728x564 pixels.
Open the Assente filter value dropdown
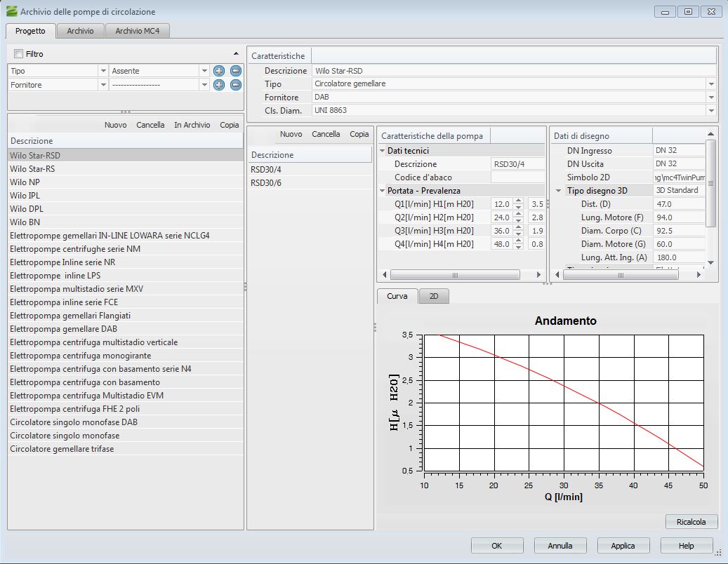pos(204,71)
